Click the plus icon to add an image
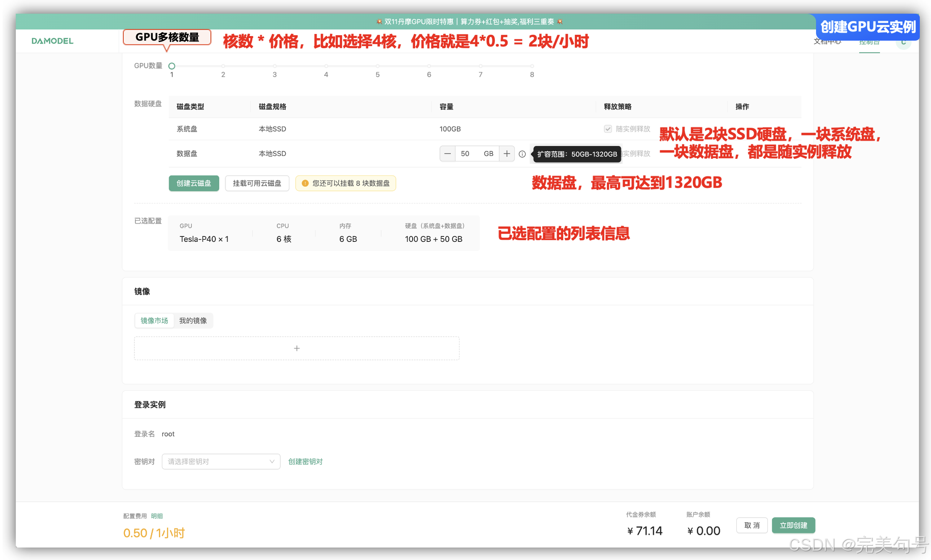The height and width of the screenshot is (560, 931). 296,348
